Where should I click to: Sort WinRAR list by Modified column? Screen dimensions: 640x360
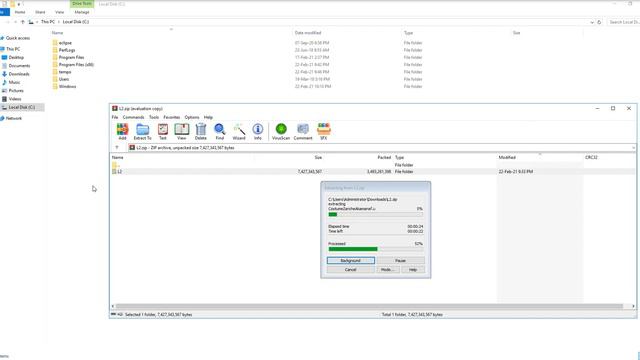click(x=507, y=158)
